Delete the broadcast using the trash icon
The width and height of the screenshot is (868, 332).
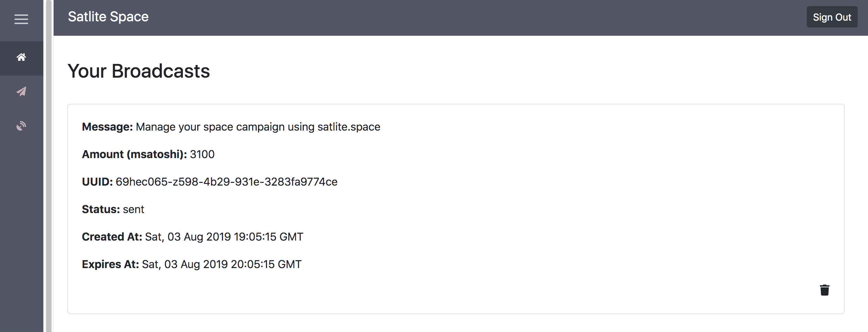pyautogui.click(x=825, y=290)
